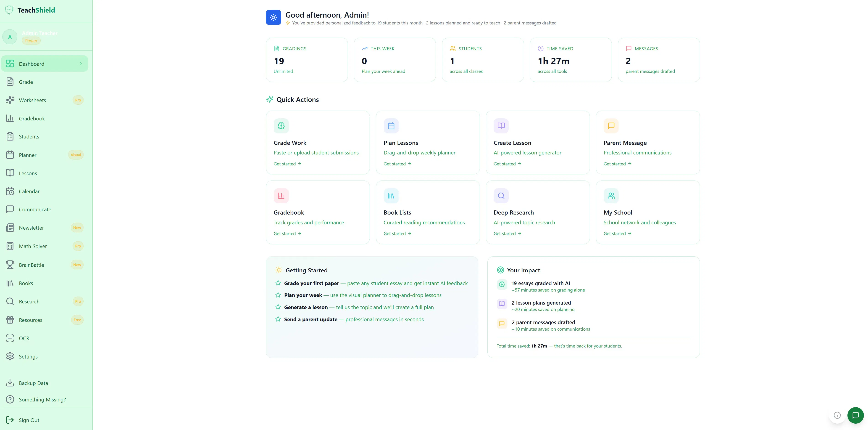Open the Gradings stat card
868x430 pixels.
point(307,60)
